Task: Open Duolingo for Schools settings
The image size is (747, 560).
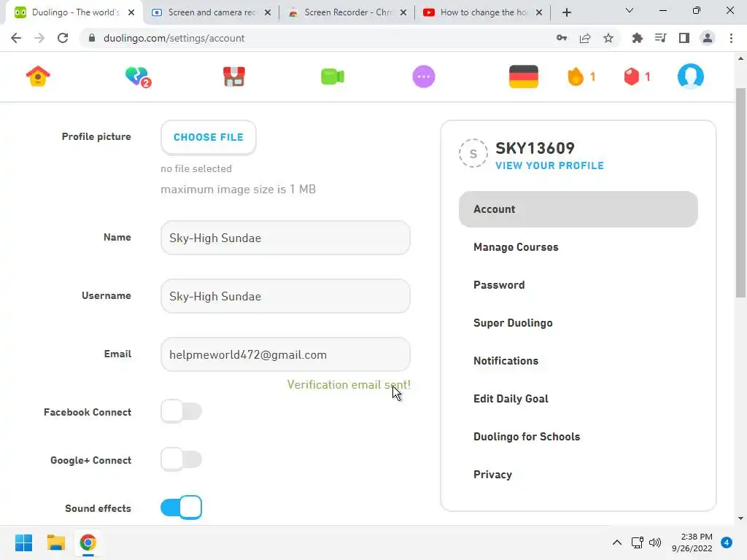Action: pyautogui.click(x=527, y=437)
